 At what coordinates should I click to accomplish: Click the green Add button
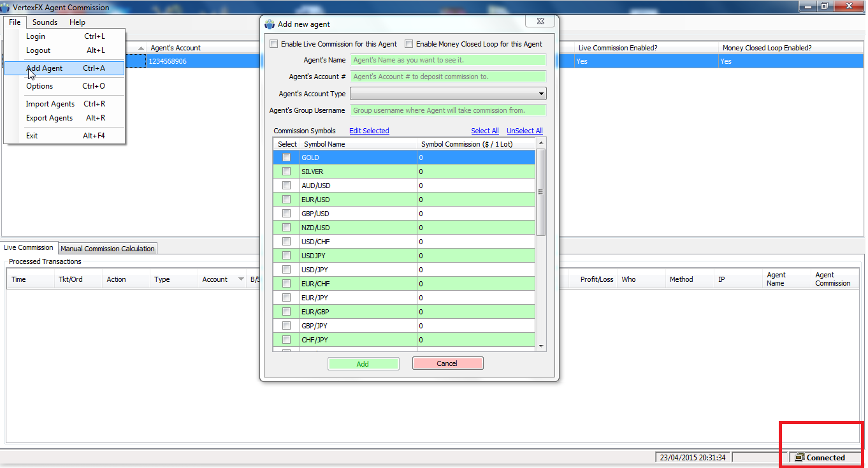coord(363,363)
